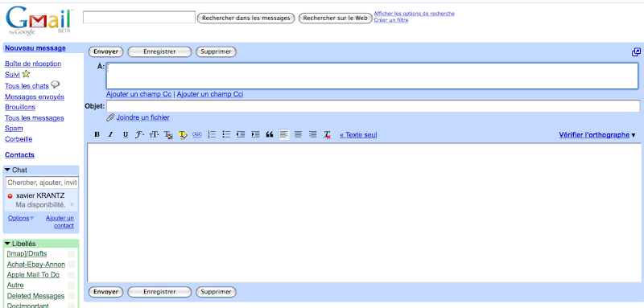Screen dimensions: 644x308
Task: Open chat Options dropdown
Action: point(21,218)
